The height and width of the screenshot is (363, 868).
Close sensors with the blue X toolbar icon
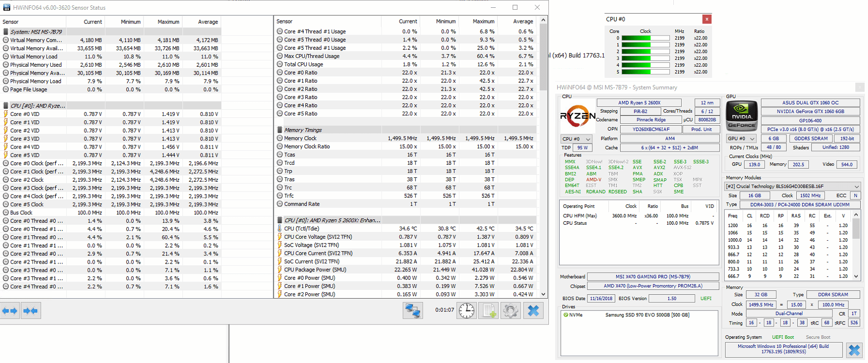coord(533,310)
